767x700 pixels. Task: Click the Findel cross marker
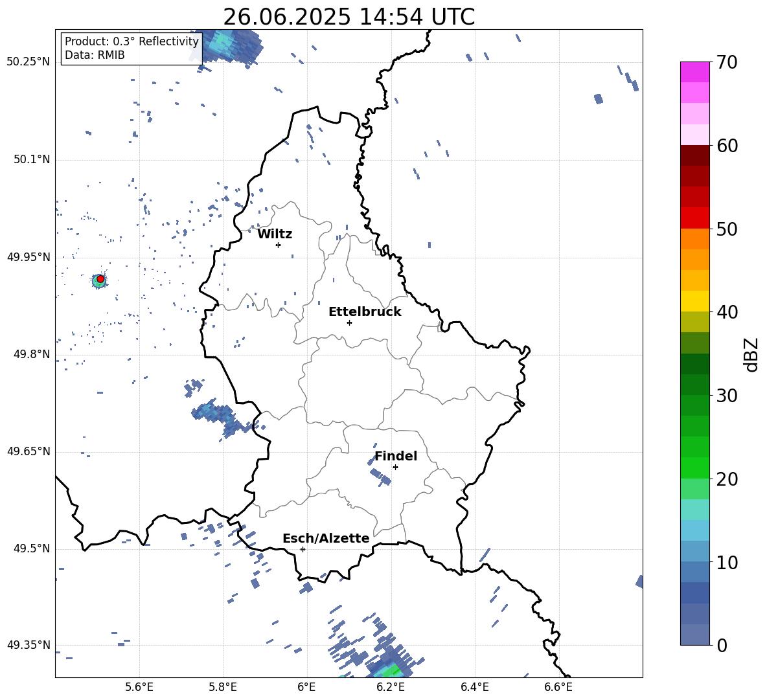pos(395,468)
